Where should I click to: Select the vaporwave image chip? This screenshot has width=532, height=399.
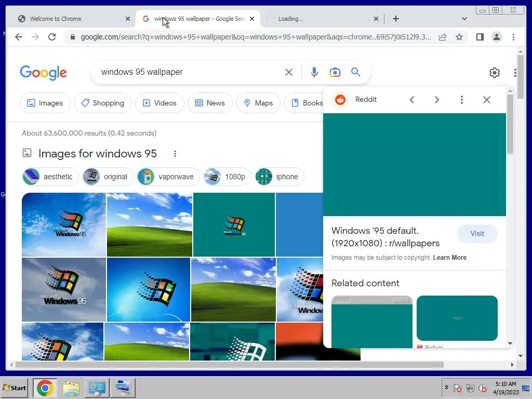pos(168,177)
